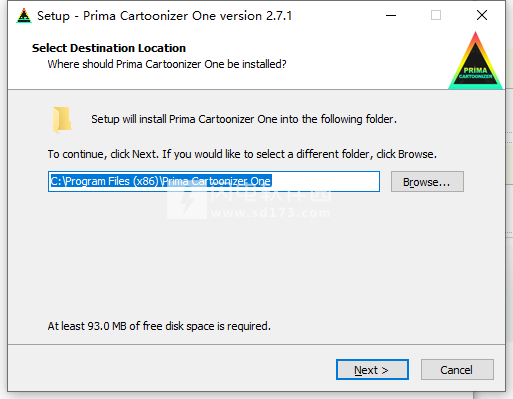Click the Prima Cartoonizer triangle logo

pos(476,60)
